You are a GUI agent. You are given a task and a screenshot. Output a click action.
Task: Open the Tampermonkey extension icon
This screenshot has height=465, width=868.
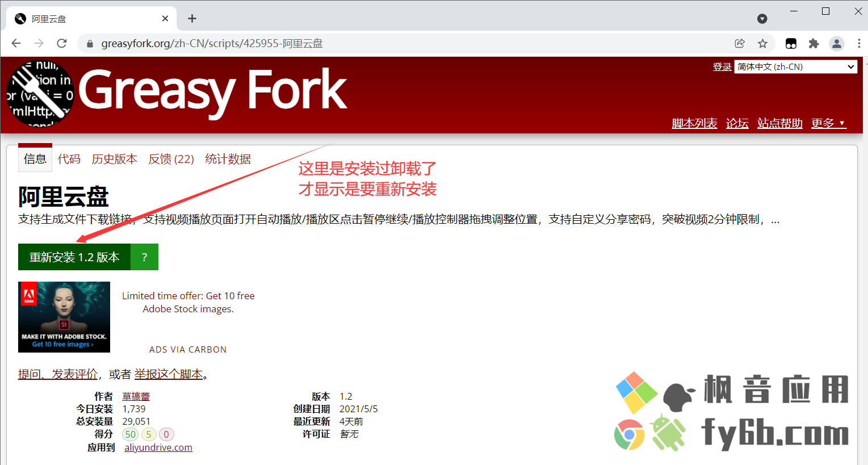click(791, 43)
